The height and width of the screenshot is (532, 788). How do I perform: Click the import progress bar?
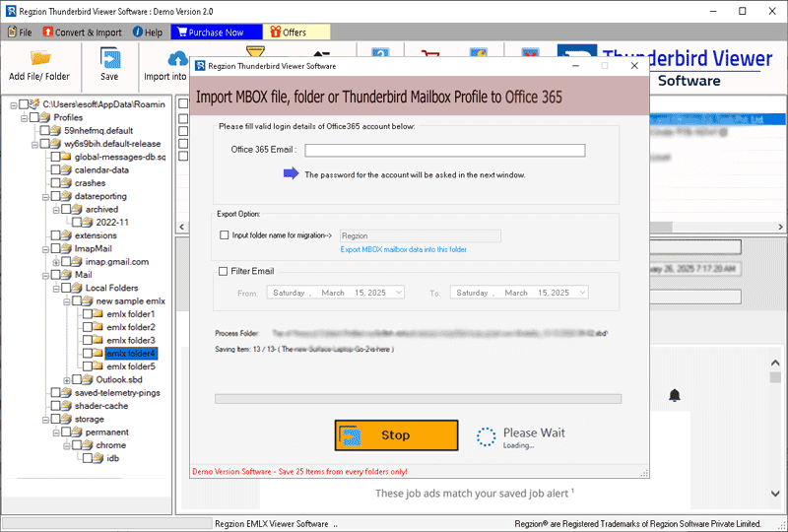coord(418,399)
